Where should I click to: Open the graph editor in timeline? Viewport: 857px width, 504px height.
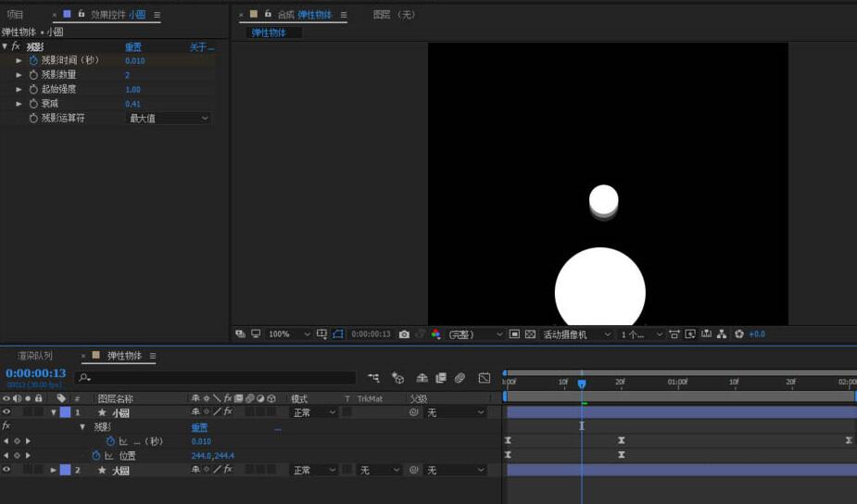[484, 378]
